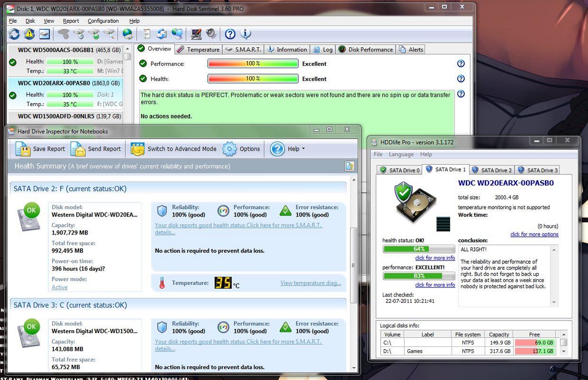Click help icon beside the Performance bar
This screenshot has width=588, height=380.
click(460, 63)
